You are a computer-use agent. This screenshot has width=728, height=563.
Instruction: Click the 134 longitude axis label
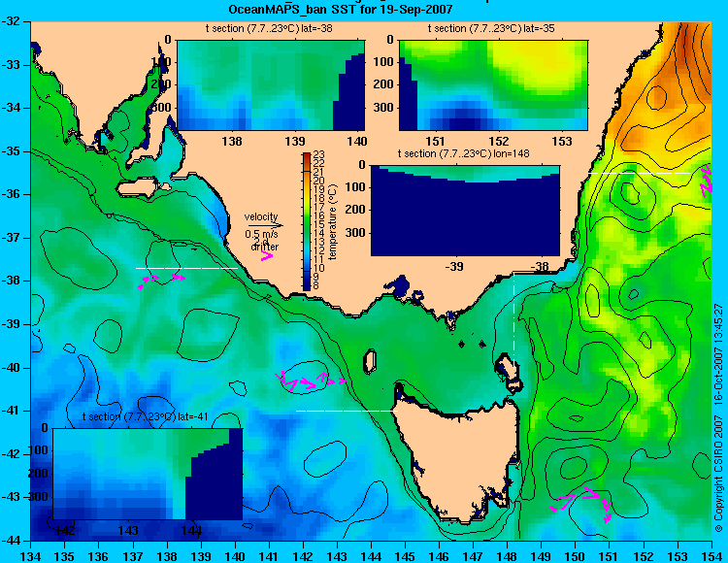click(31, 556)
